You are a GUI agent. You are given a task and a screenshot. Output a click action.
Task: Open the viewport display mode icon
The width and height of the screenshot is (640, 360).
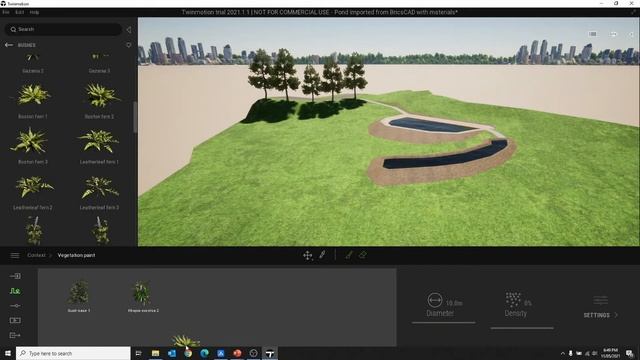pyautogui.click(x=592, y=34)
